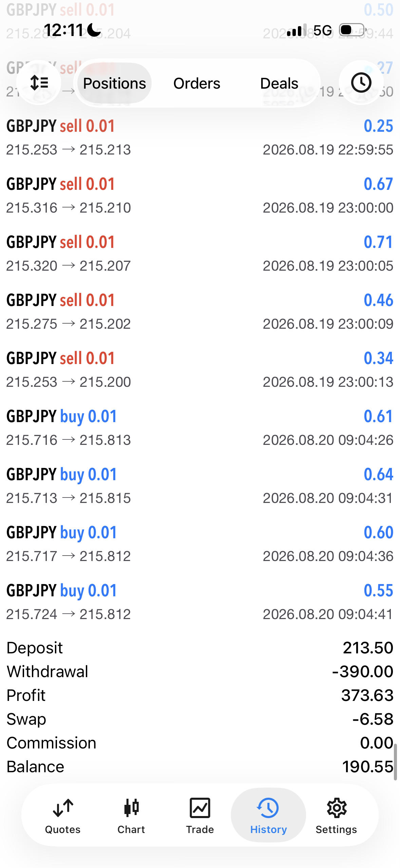Select the GBPJPY buy 0.55 profit row
The width and height of the screenshot is (400, 868).
pos(200,602)
